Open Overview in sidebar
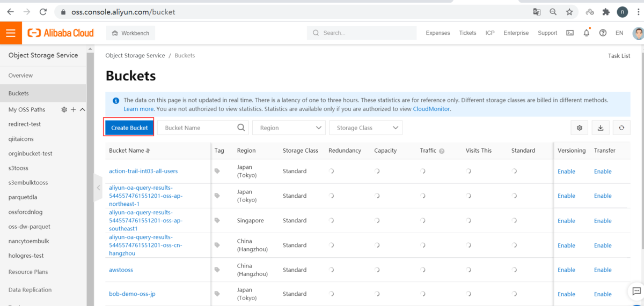 point(20,76)
